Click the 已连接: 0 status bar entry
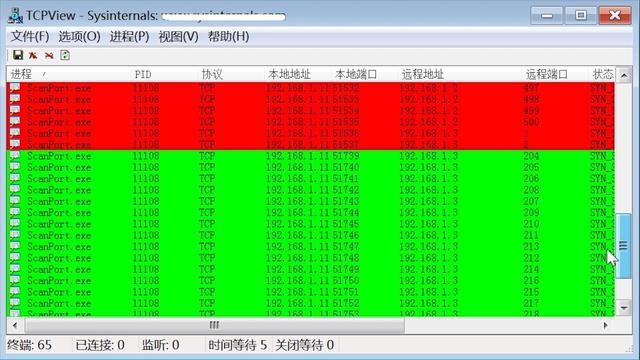This screenshot has height=360, width=640. (100, 345)
